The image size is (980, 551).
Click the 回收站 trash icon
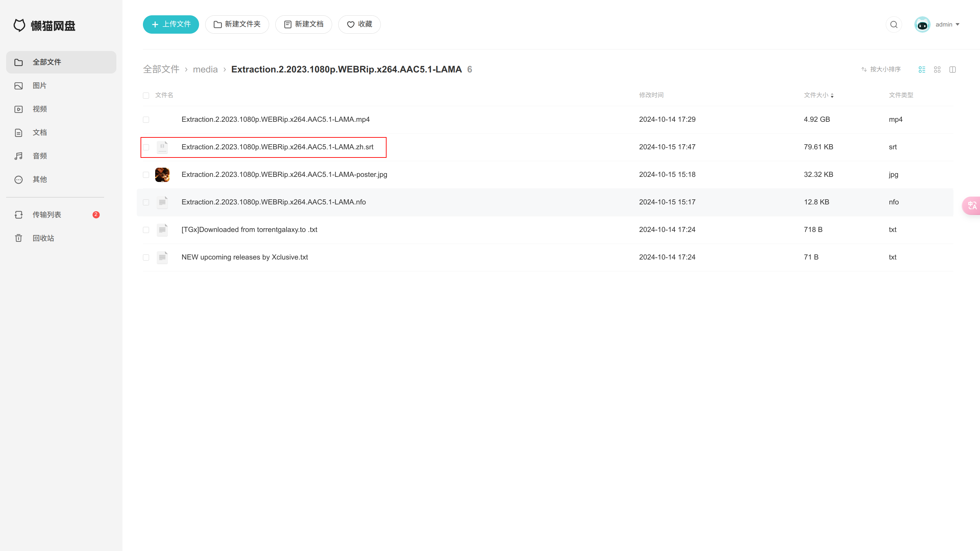pyautogui.click(x=19, y=238)
